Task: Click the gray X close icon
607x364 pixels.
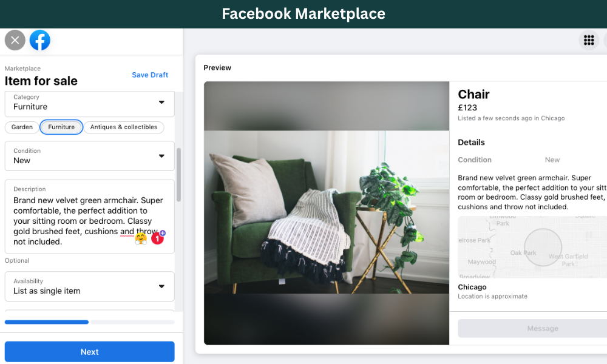Action: (x=15, y=40)
